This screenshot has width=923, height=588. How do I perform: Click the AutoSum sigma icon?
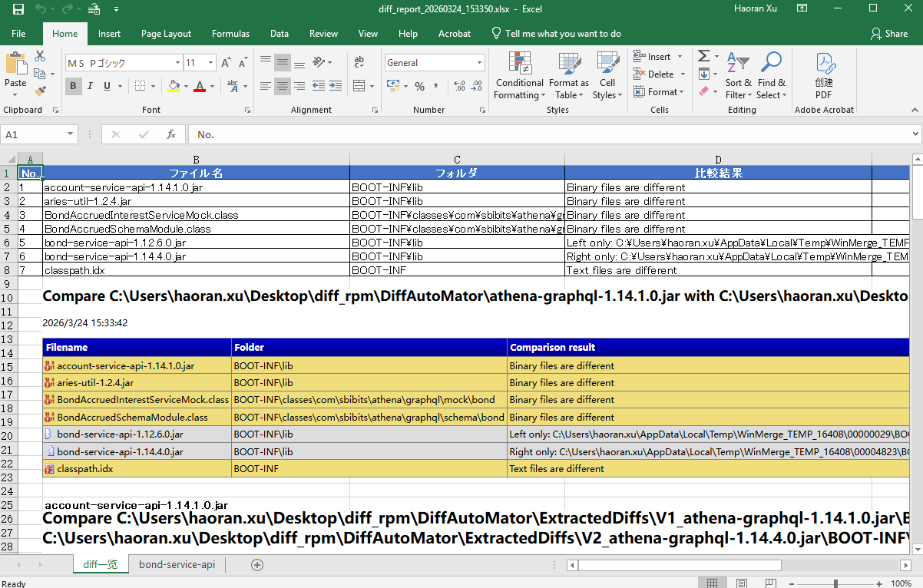(703, 56)
